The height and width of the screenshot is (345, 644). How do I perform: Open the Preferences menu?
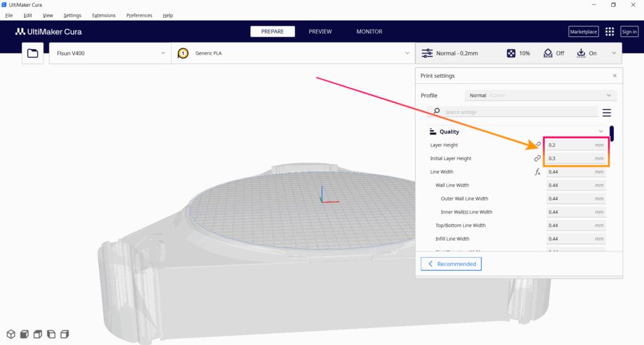(139, 15)
